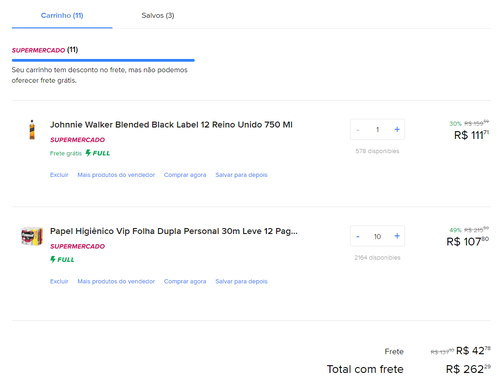This screenshot has height=383, width=500.
Task: Click Salvar para depois for Papel Higiênico
Action: 241,281
